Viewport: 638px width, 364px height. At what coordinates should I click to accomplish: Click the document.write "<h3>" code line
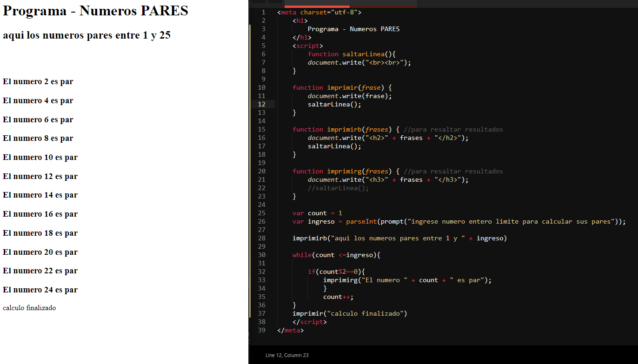(388, 179)
